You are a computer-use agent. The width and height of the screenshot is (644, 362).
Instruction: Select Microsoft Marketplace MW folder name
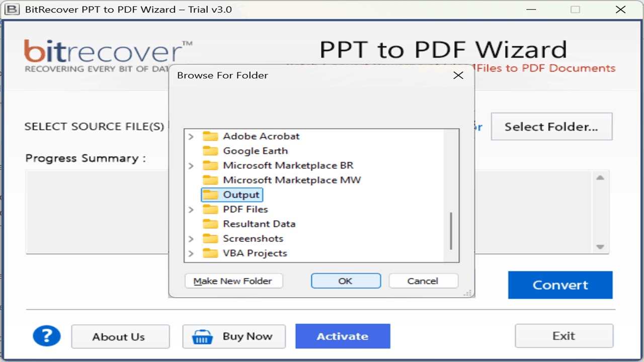tap(292, 180)
